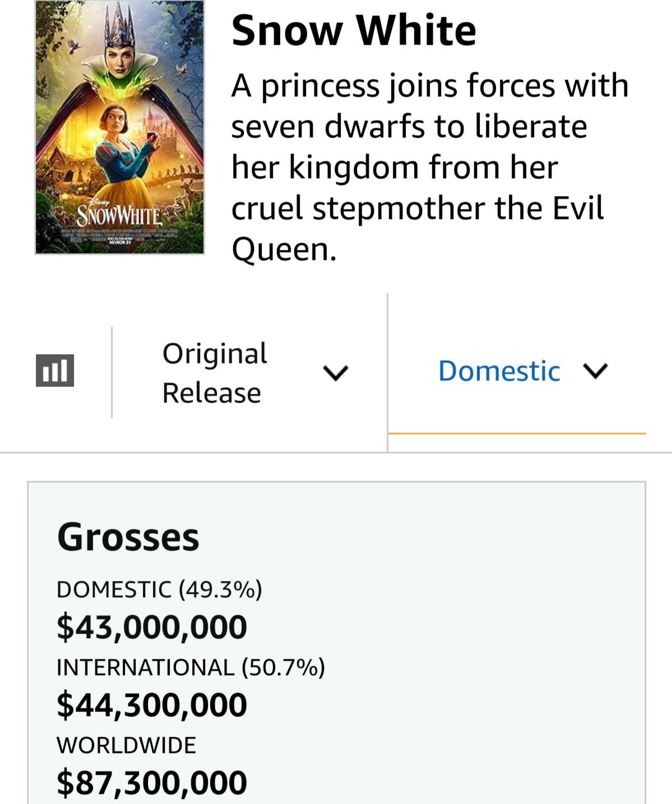
Task: Select the DOMESTIC (49.3%) label
Action: [x=159, y=589]
